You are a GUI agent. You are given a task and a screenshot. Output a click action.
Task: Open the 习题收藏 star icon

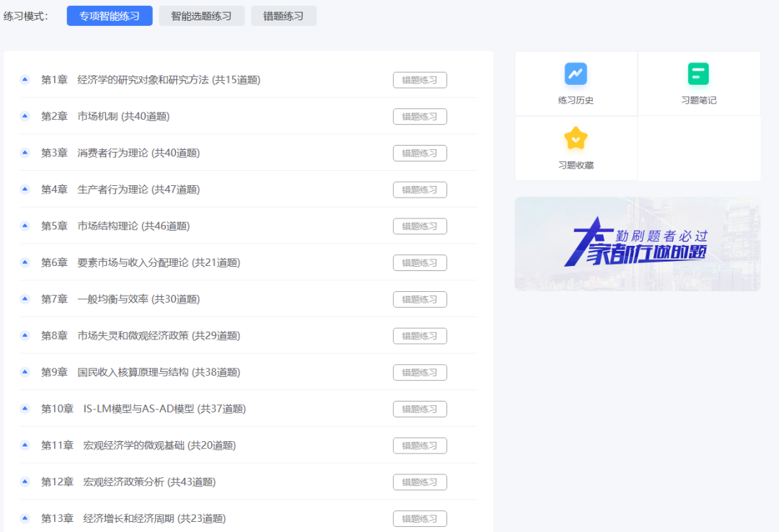[576, 138]
